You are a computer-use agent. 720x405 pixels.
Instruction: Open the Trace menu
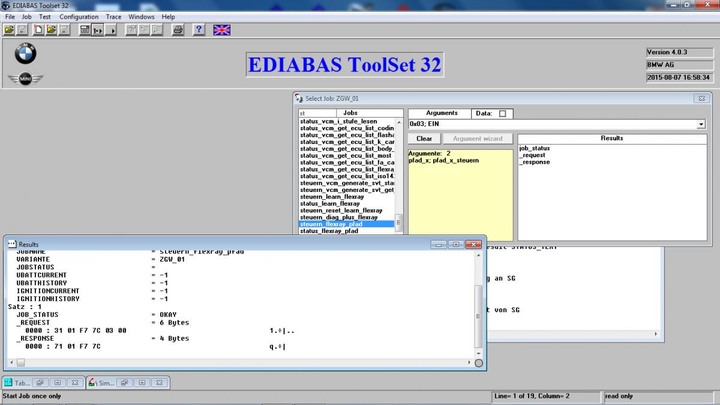pos(113,17)
